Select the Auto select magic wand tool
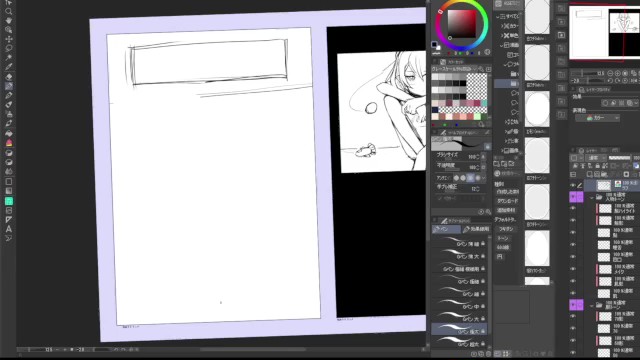This screenshot has height=360, width=640. [x=9, y=57]
